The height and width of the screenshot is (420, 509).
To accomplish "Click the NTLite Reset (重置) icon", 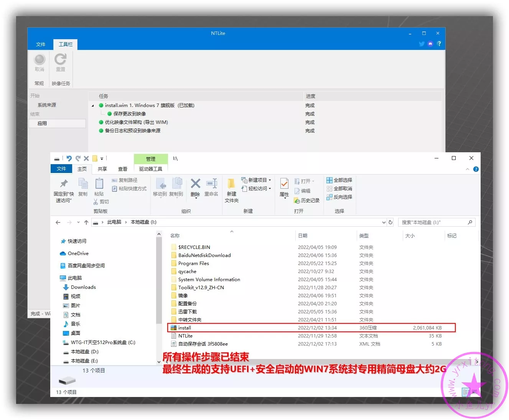I will click(60, 60).
